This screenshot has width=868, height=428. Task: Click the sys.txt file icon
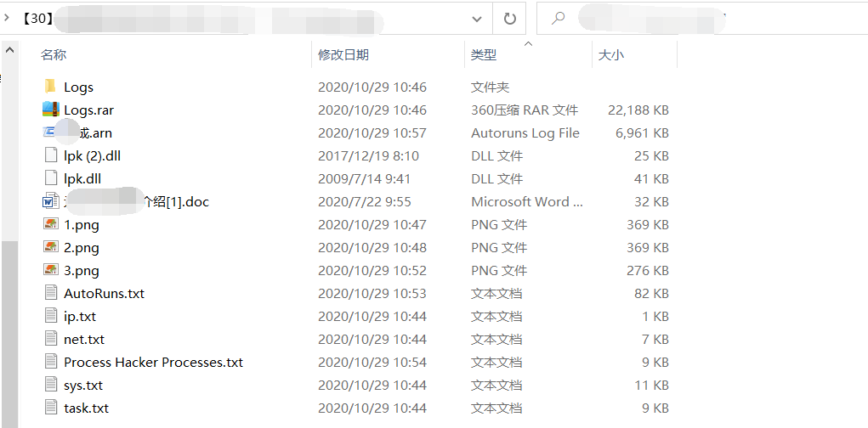50,385
